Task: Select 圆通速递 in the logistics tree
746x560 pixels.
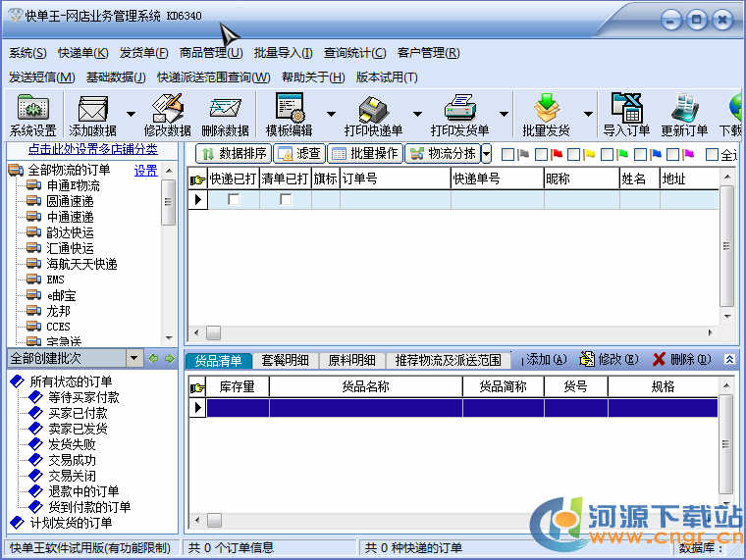Action: [70, 201]
